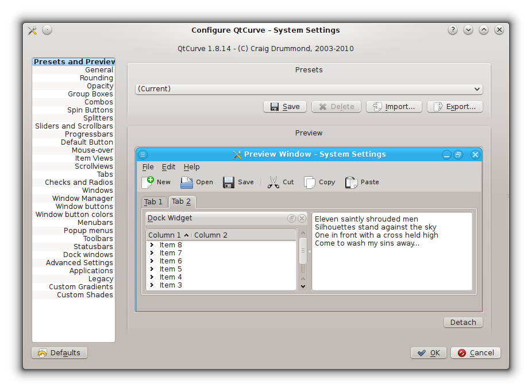532x392 pixels.
Task: Click the New document icon in preview toolbar
Action: tap(148, 182)
